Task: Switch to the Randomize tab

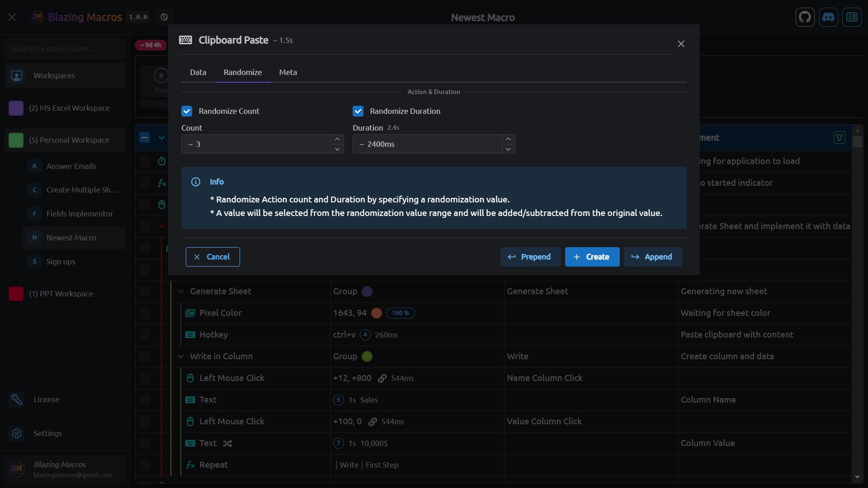Action: pyautogui.click(x=243, y=72)
